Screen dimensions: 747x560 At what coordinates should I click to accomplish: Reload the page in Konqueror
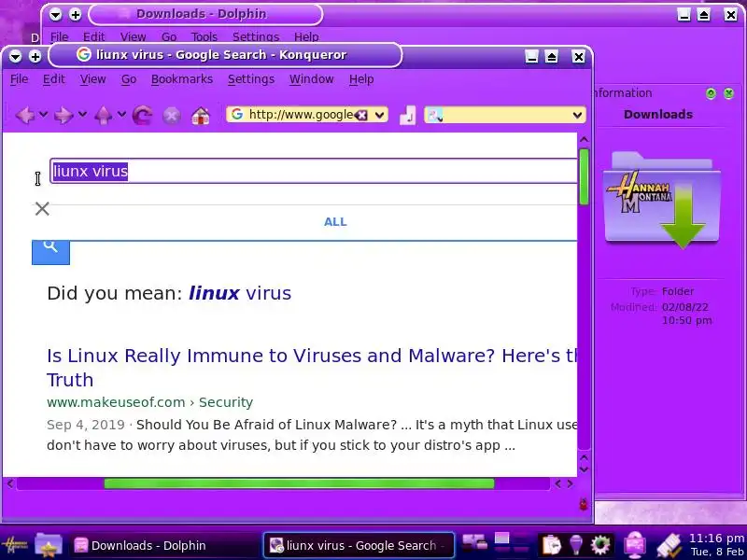tap(143, 115)
